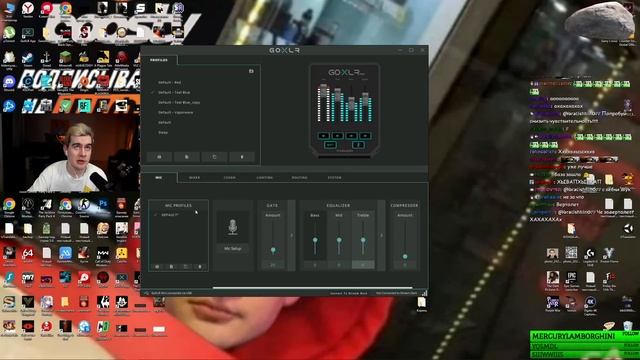Switch to the MIXER tab
Screen dimensions: 640x360
coord(194,178)
